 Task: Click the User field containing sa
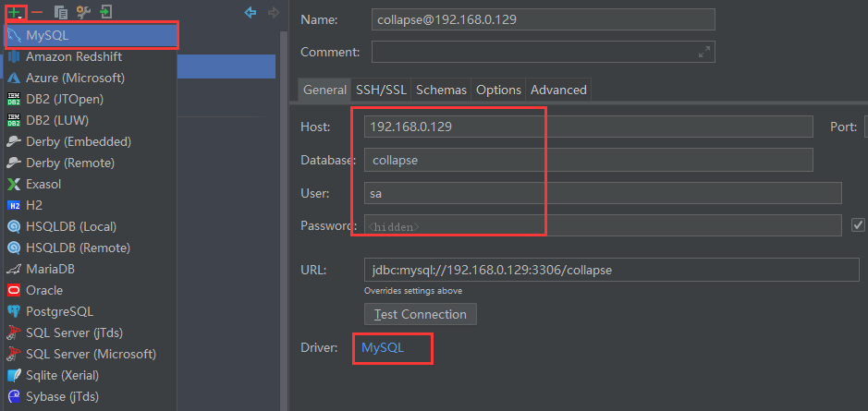click(603, 193)
